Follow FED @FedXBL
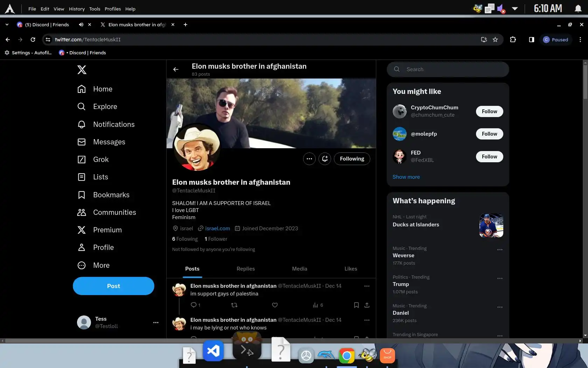Viewport: 588px width, 368px height. pos(489,157)
